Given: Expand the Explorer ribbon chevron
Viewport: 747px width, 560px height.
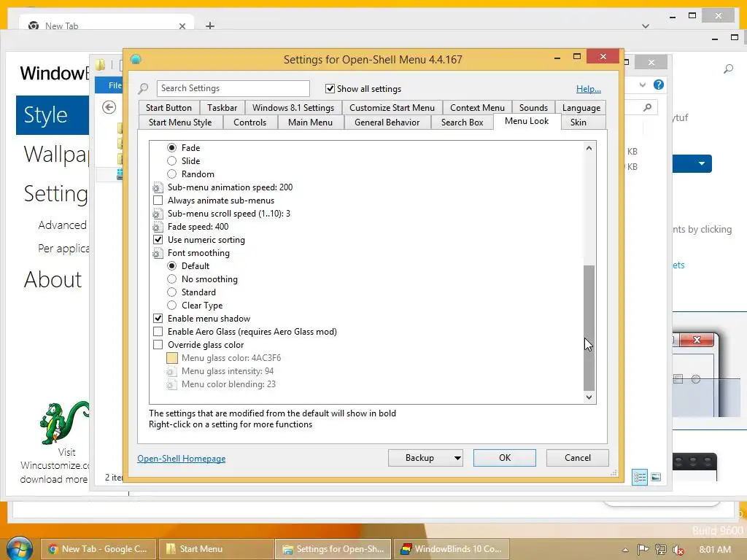Looking at the screenshot, I should click(x=643, y=85).
